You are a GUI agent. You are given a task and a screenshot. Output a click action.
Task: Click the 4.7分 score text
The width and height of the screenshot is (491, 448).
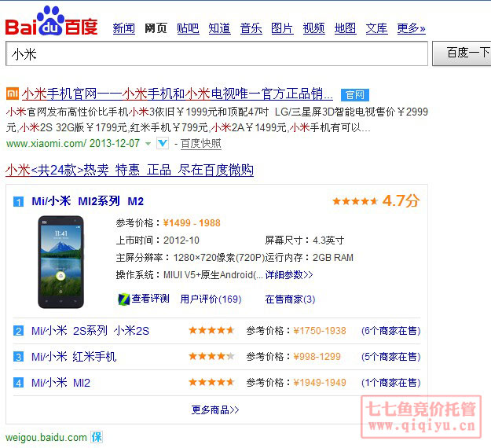[x=401, y=200]
